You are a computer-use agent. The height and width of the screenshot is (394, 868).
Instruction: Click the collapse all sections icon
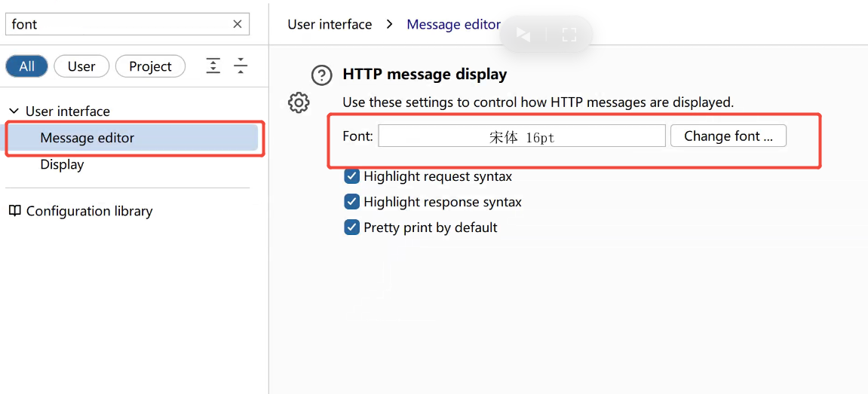241,66
